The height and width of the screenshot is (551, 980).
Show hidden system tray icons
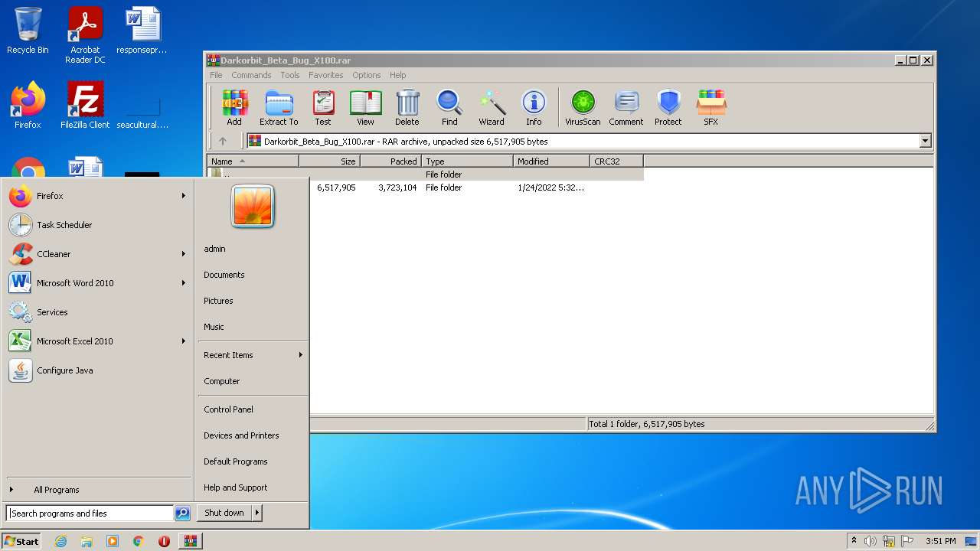(854, 541)
